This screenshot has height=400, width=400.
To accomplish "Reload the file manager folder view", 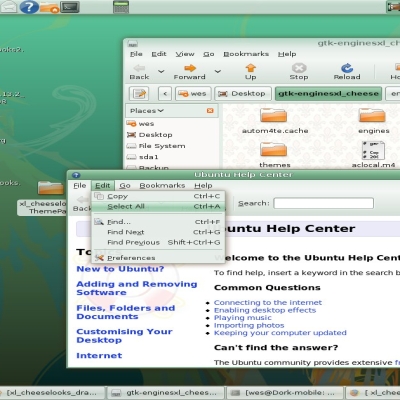I will tap(347, 72).
